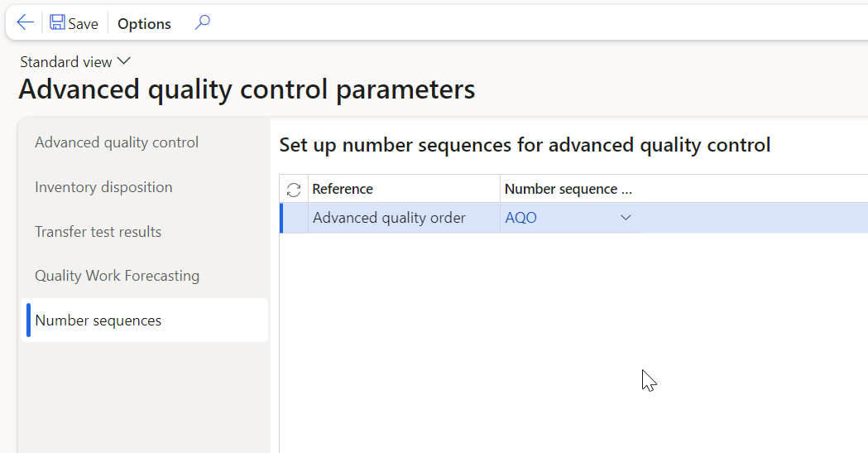Switch to Advanced quality control tab
Image resolution: width=868 pixels, height=453 pixels.
117,142
